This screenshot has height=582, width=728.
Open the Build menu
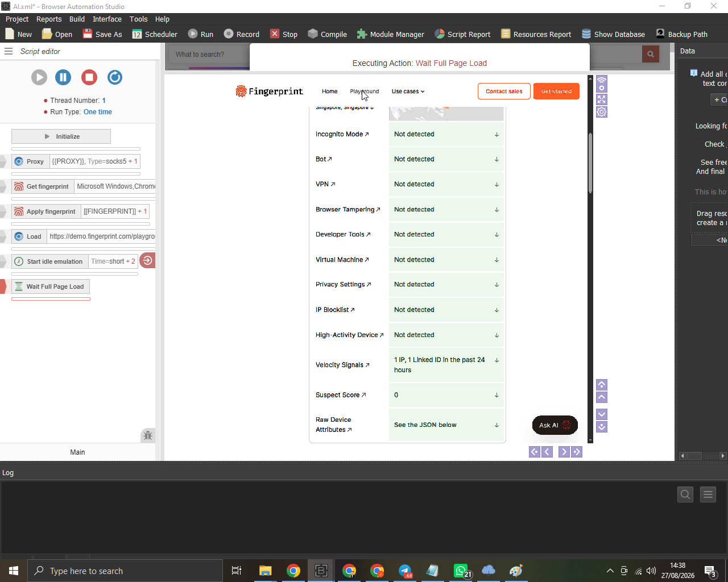(x=77, y=19)
